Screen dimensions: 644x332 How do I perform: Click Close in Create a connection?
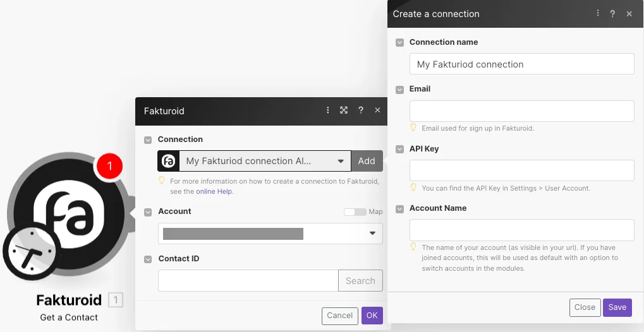[585, 307]
